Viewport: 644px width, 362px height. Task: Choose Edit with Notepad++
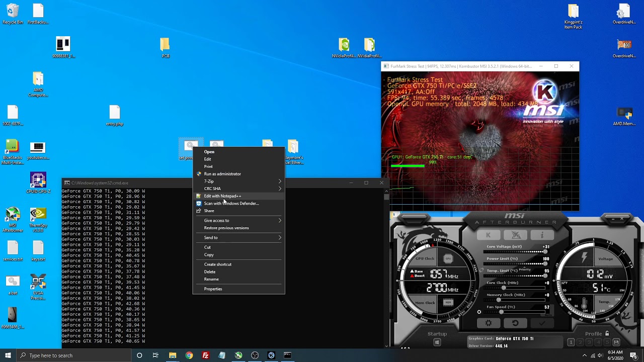[x=239, y=196]
